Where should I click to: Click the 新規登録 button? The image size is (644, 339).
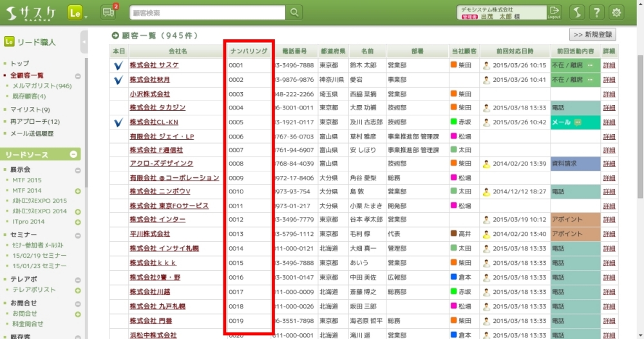(x=592, y=35)
